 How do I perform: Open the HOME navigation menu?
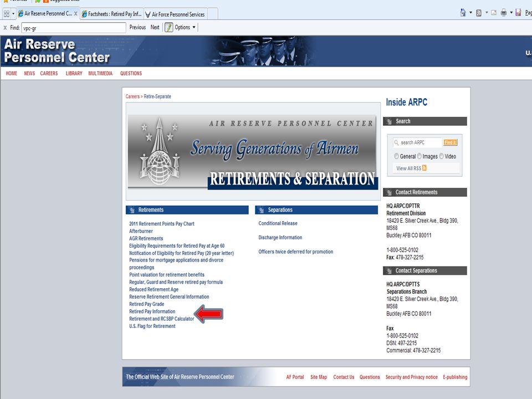pos(11,73)
